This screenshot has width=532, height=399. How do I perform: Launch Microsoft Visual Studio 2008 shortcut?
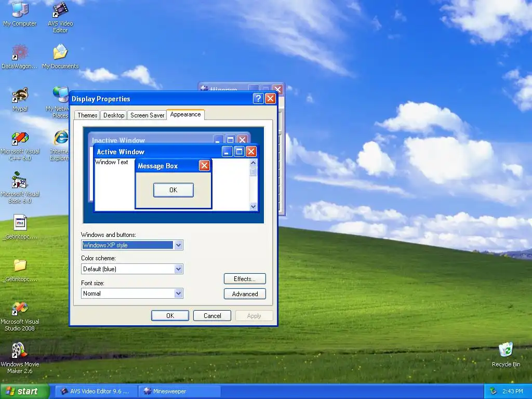[x=20, y=316]
